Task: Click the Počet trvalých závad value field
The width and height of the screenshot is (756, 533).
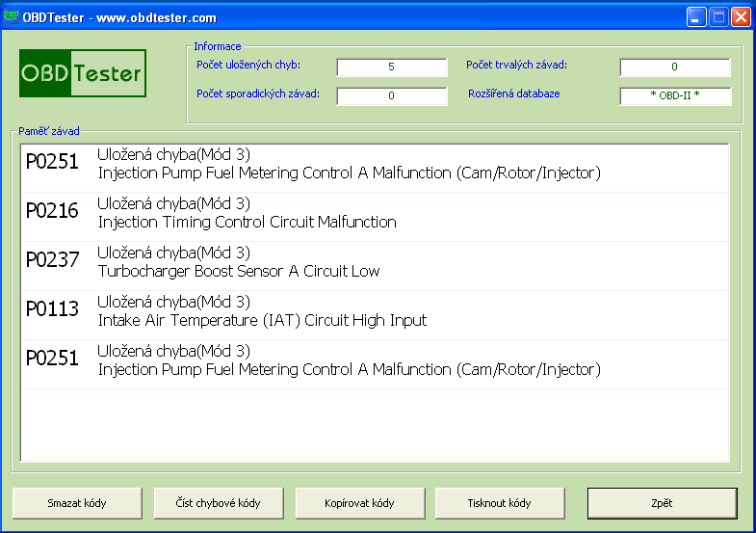Action: 674,67
